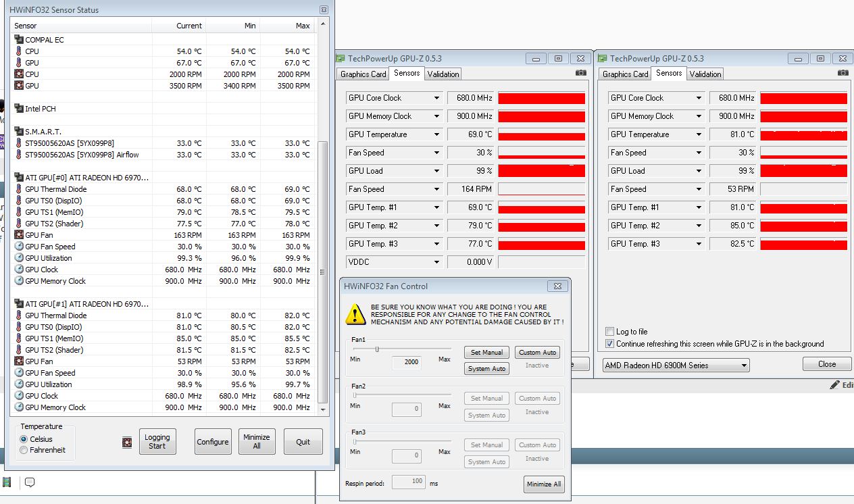Open Validation tab in left GPU-Z window
The image size is (854, 504).
pyautogui.click(x=443, y=74)
